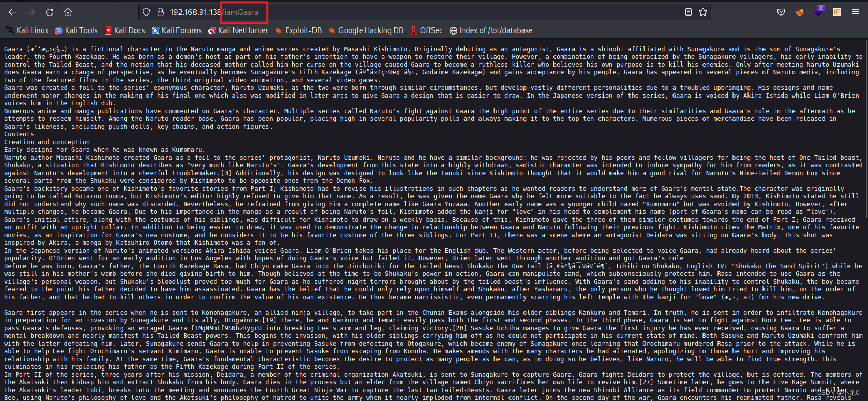The height and width of the screenshot is (401, 868).
Task: Click the 'Contents' heading text
Action: click(x=19, y=134)
